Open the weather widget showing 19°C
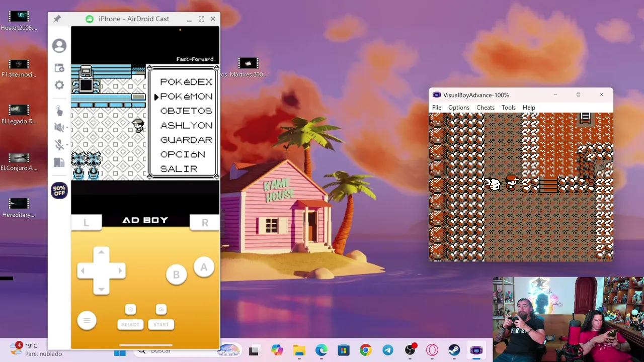This screenshot has height=362, width=644. coord(36,349)
